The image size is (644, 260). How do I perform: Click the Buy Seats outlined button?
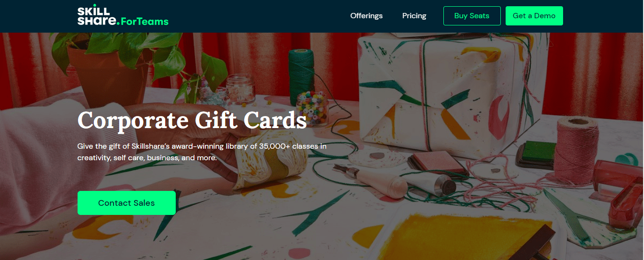472,16
